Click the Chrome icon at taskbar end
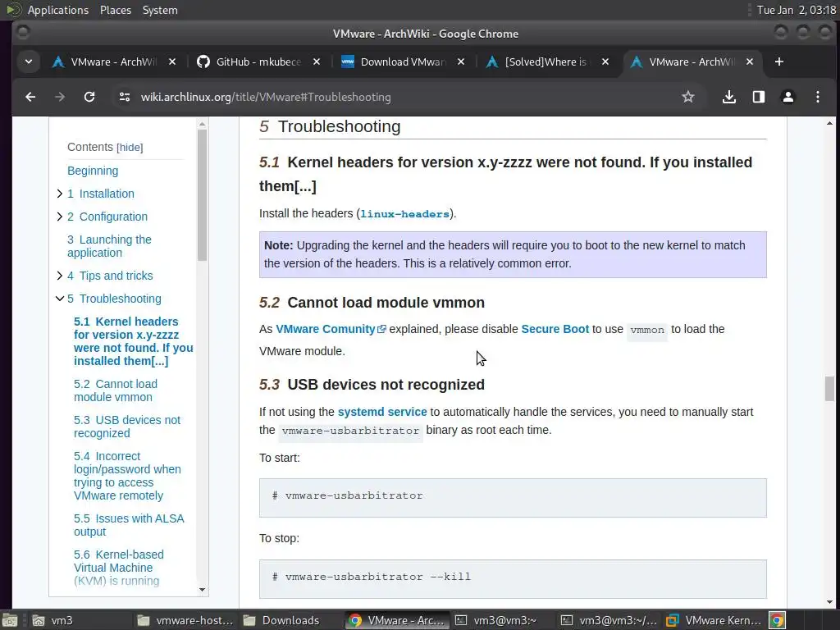 point(778,620)
